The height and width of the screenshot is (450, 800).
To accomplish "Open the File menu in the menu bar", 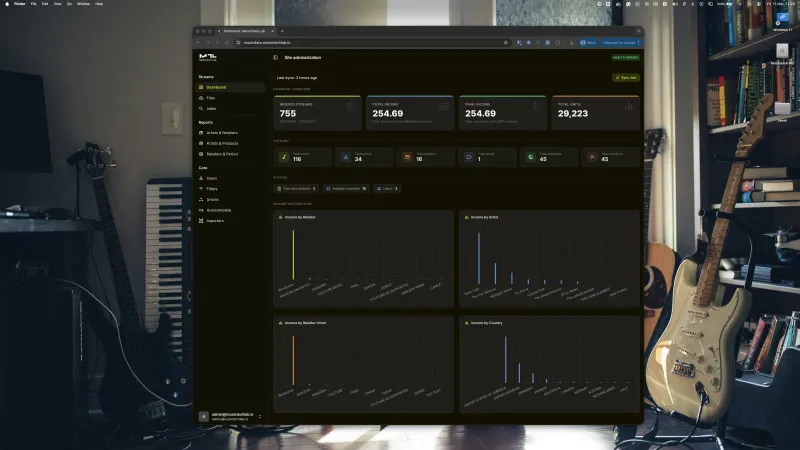I will [x=33, y=4].
